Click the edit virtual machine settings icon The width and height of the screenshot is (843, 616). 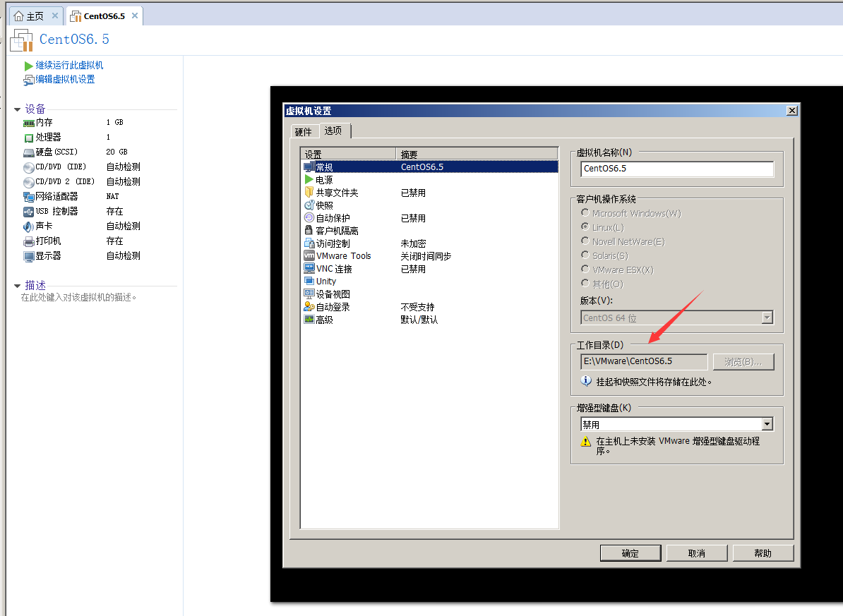click(x=28, y=80)
